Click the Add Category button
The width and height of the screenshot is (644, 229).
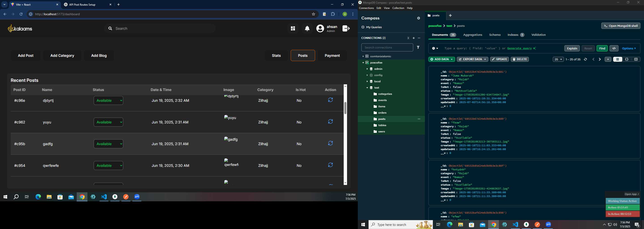[62, 55]
